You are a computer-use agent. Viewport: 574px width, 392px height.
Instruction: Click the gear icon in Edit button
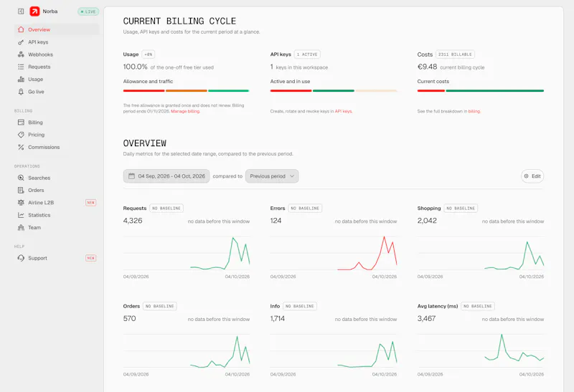(x=526, y=176)
